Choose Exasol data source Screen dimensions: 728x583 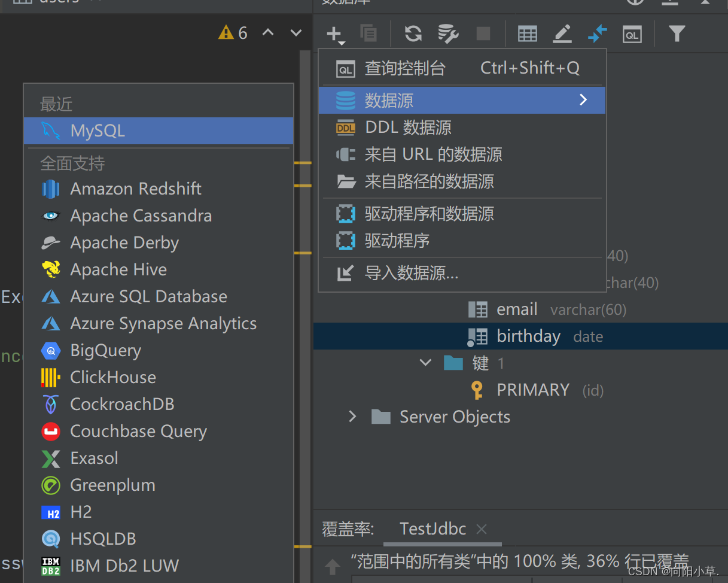click(159, 458)
